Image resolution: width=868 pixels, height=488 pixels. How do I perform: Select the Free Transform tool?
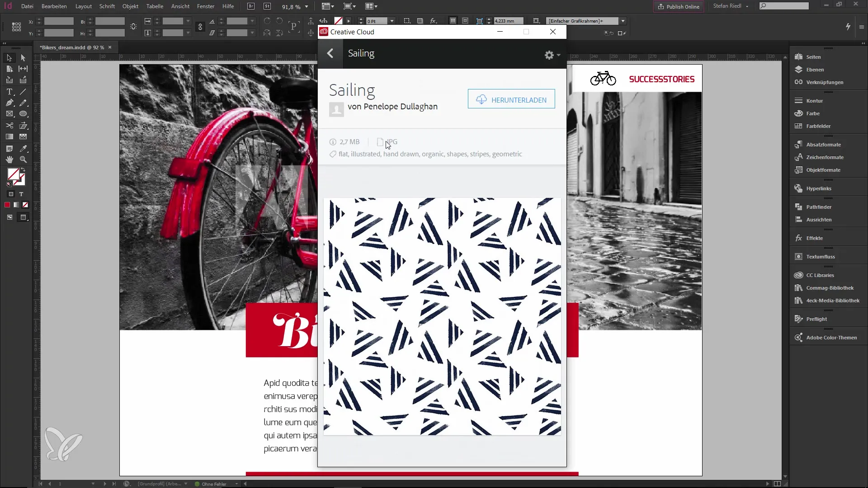[x=23, y=126]
